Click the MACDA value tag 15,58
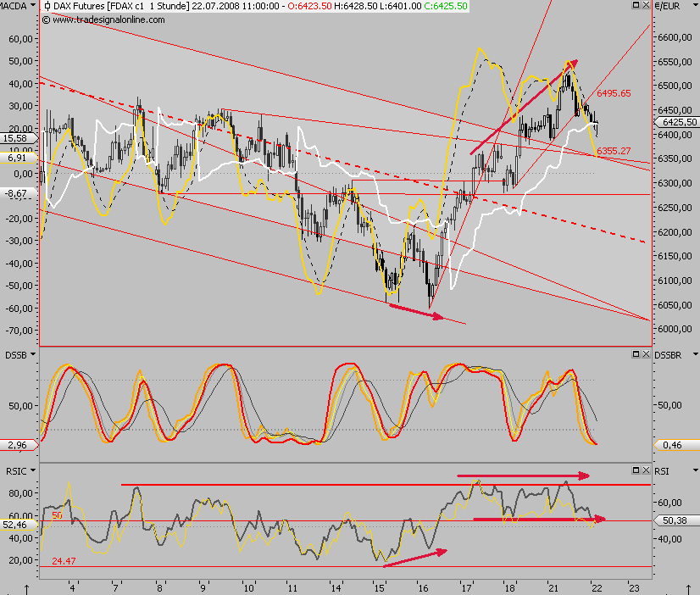Screen dimensions: 700x595 (19, 138)
